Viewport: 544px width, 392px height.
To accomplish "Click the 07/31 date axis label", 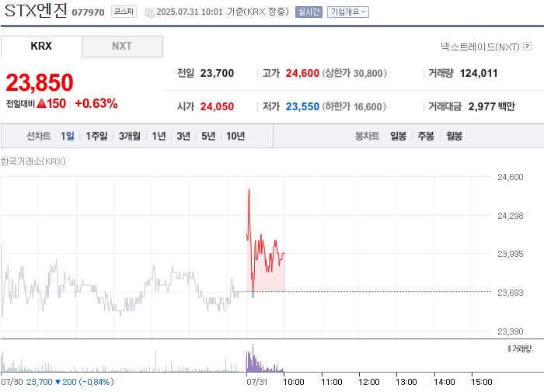I will [x=257, y=382].
